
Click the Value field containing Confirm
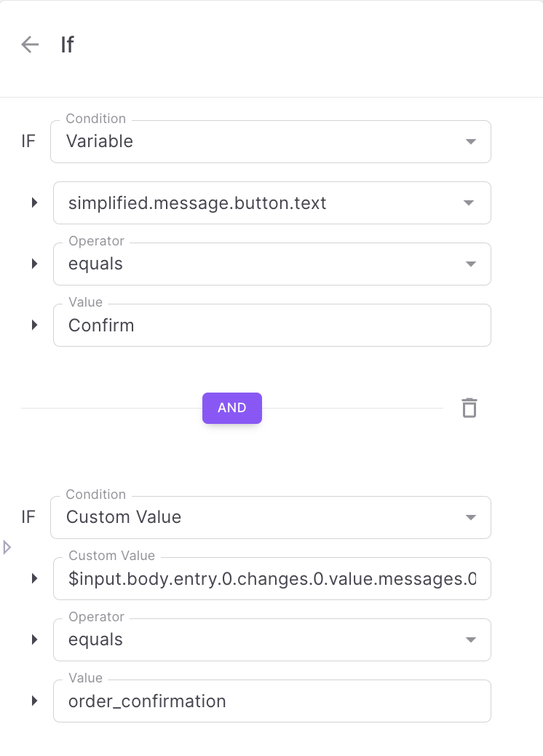[271, 325]
